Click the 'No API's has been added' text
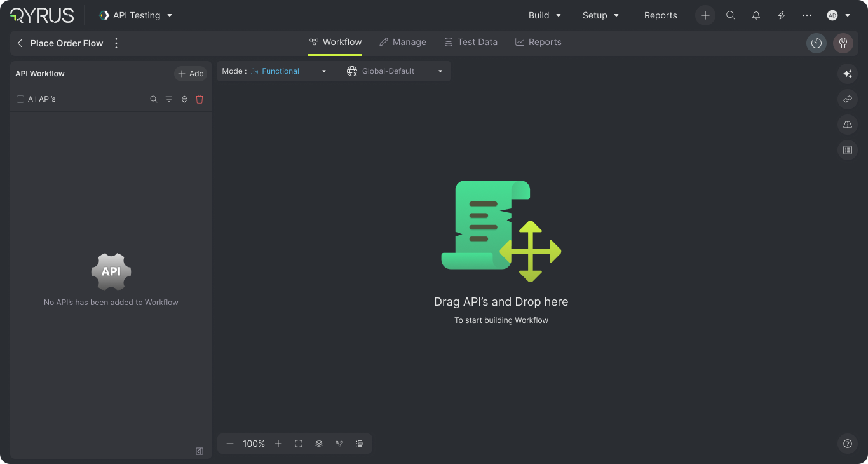 111,303
